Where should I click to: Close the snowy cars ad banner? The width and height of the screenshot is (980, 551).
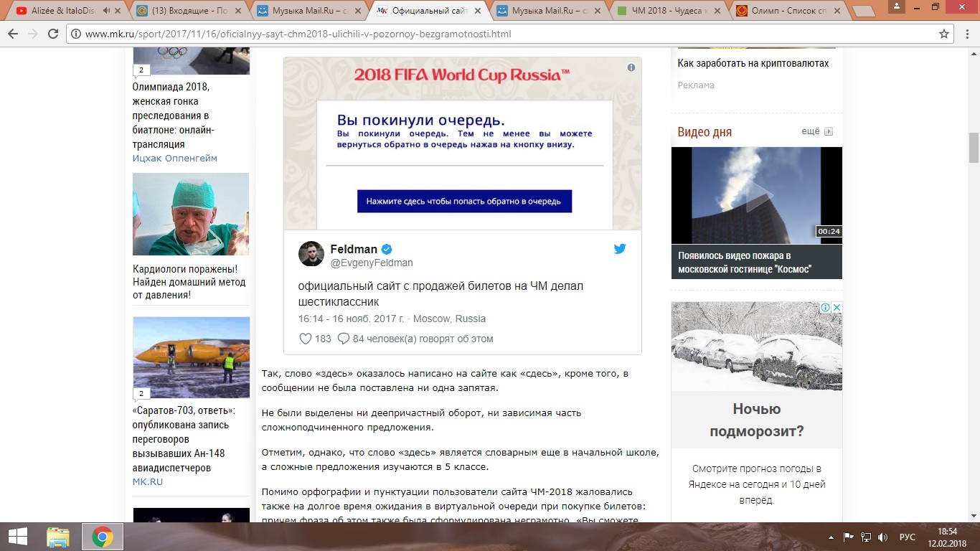(837, 307)
